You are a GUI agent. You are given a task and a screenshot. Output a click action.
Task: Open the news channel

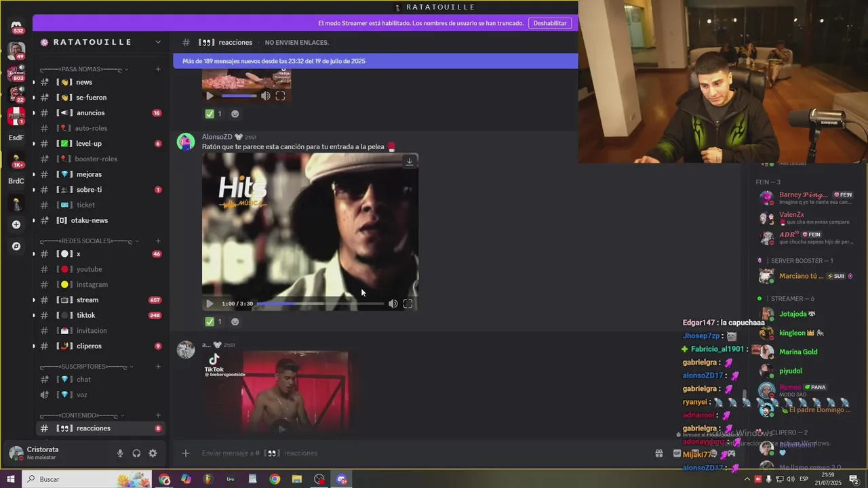[x=100, y=82]
